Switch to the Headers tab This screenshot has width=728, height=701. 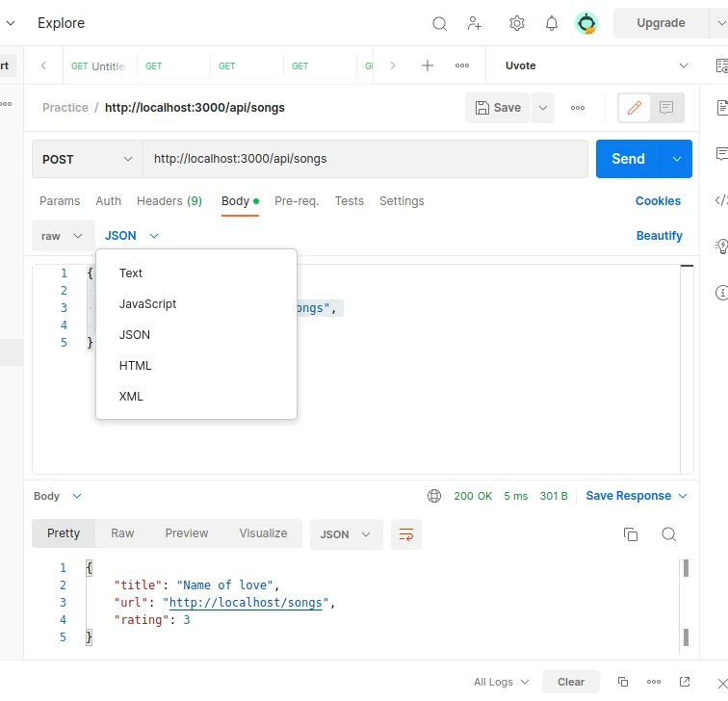tap(169, 201)
